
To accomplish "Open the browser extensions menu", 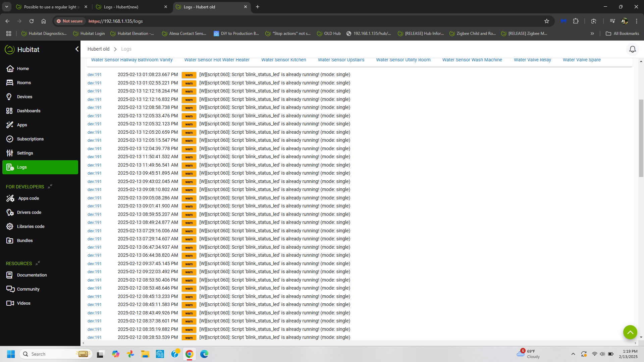I will [576, 21].
